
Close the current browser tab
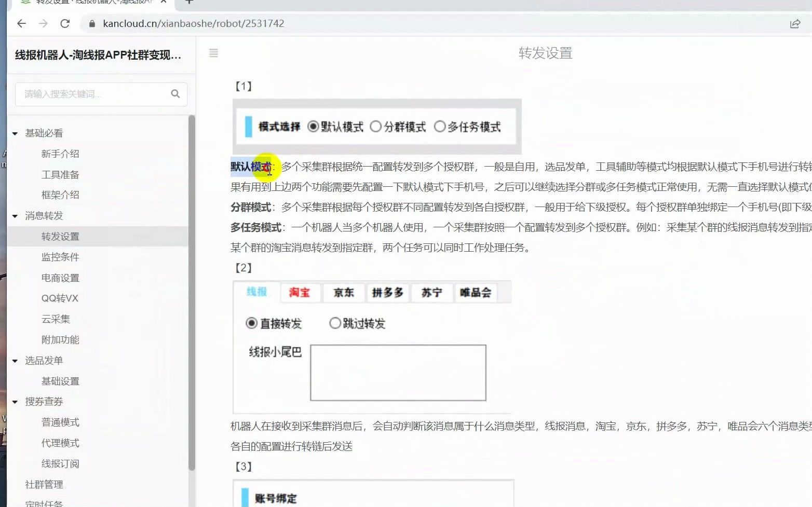[x=164, y=2]
